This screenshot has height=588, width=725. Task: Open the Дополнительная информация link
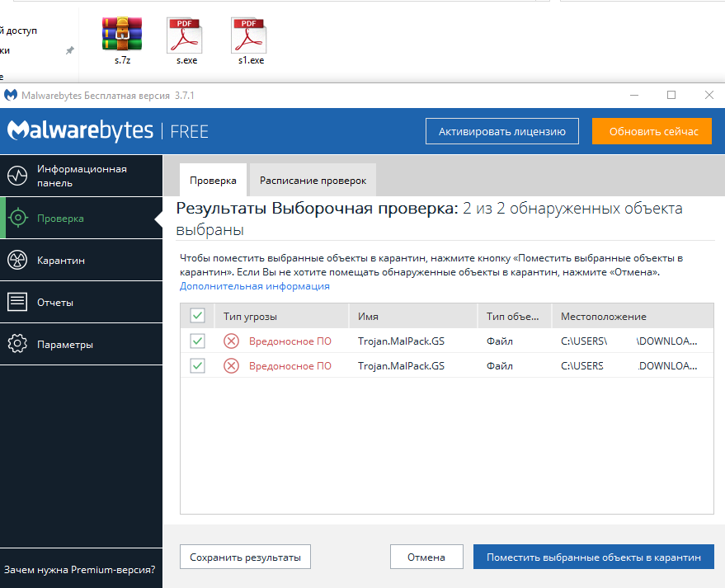[255, 286]
